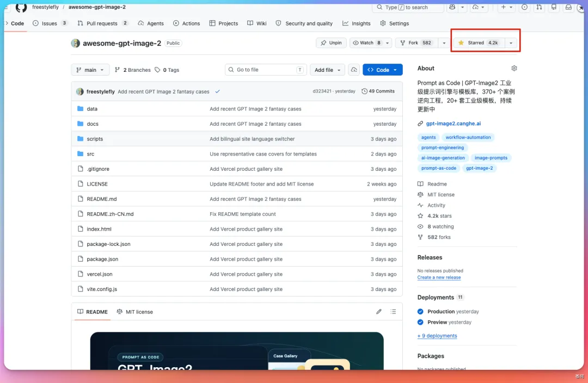Click the edit README pencil icon
This screenshot has height=383, width=588.
click(379, 312)
